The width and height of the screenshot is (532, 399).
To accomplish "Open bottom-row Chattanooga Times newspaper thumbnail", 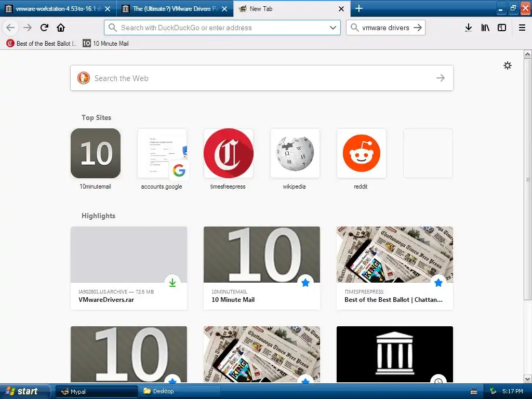I will tap(262, 354).
